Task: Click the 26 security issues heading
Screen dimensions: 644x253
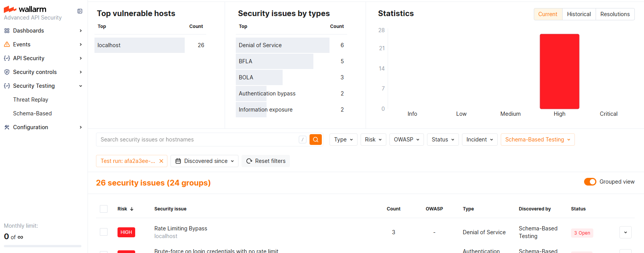Action: point(153,183)
